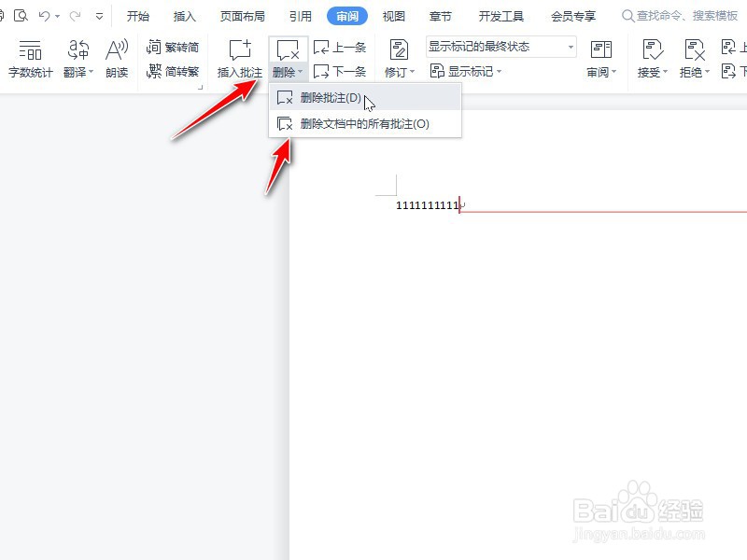The width and height of the screenshot is (747, 560).
Task: Select the 字数统计 word count tool
Action: point(31,58)
